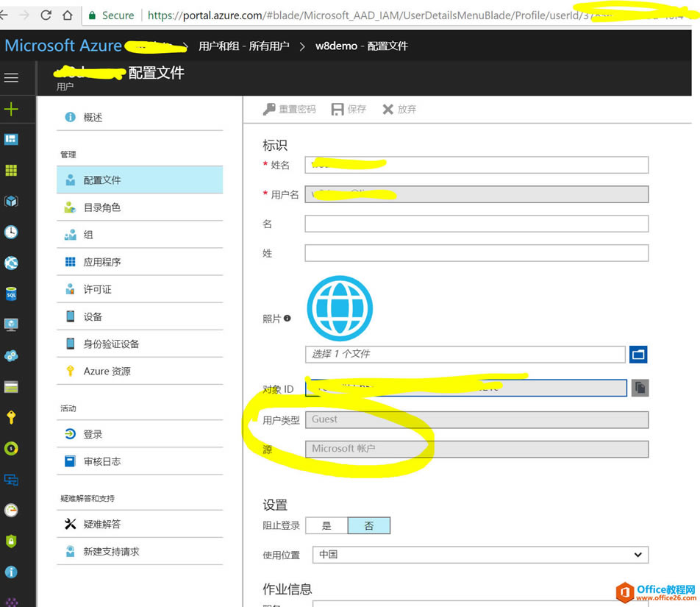Open 组 menu item
700x607 pixels.
point(140,235)
